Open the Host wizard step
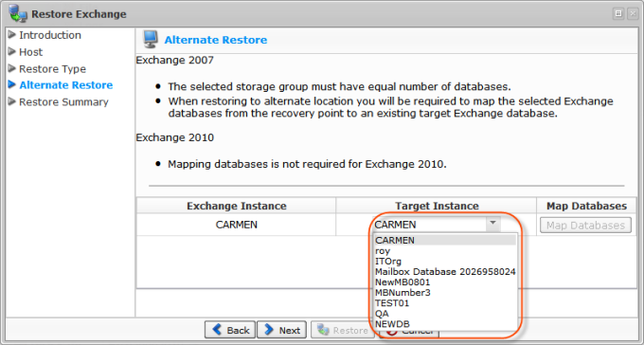This screenshot has height=345, width=644. click(31, 52)
